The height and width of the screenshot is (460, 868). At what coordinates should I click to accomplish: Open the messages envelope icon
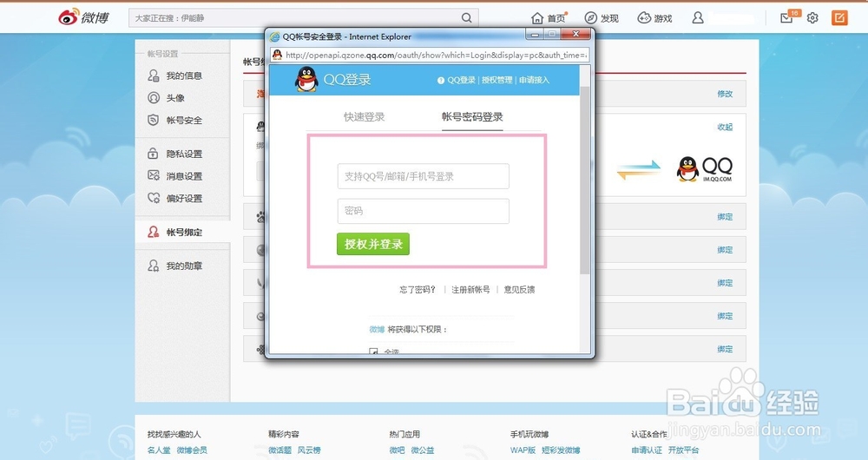[x=786, y=18]
